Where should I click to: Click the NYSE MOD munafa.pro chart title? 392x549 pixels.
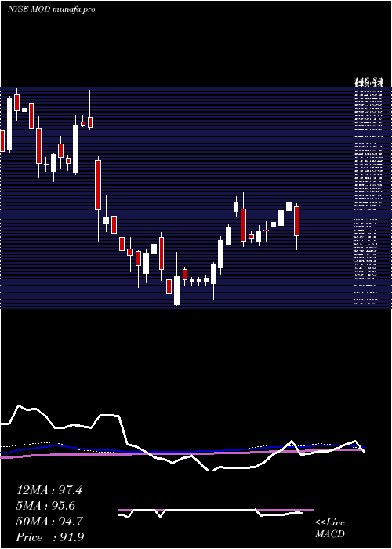(52, 9)
